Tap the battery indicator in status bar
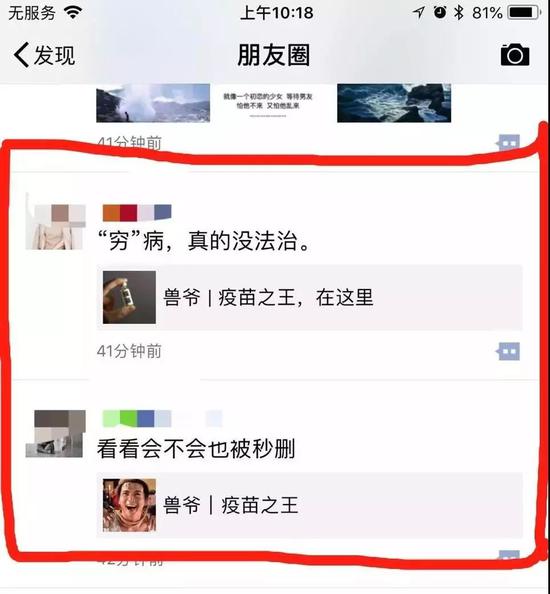The width and height of the screenshot is (550, 594). coord(525,13)
